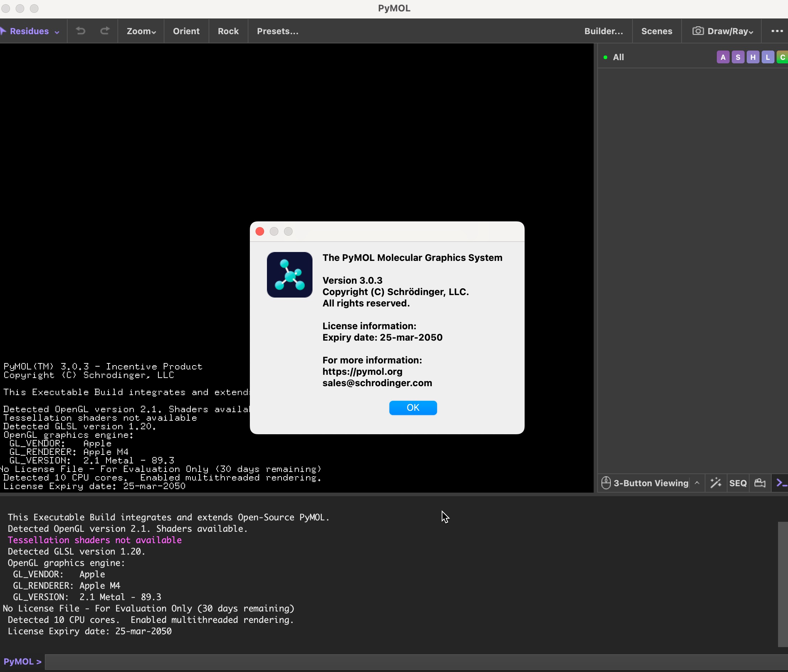Expand the mouse mode chevron arrow
This screenshot has height=672, width=788.
tap(697, 483)
